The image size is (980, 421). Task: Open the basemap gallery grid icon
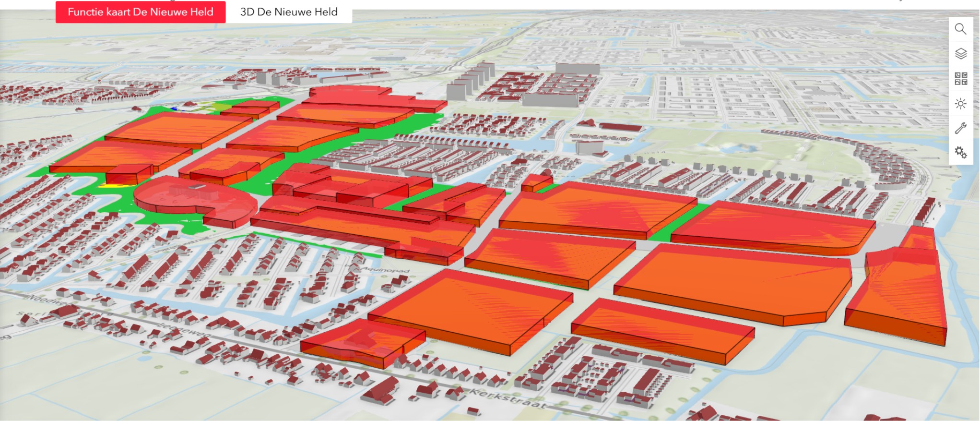click(x=960, y=79)
